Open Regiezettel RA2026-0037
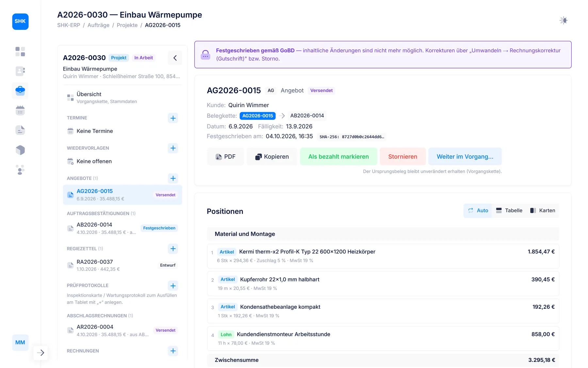Viewport: 588px width, 368px height. (122, 265)
